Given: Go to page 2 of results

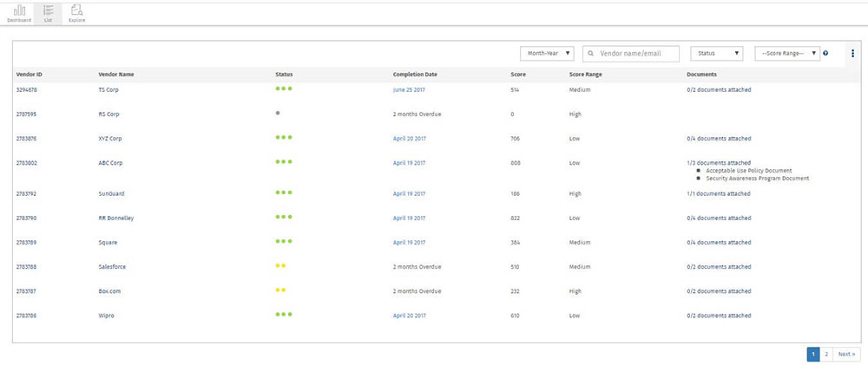Looking at the screenshot, I should point(826,355).
